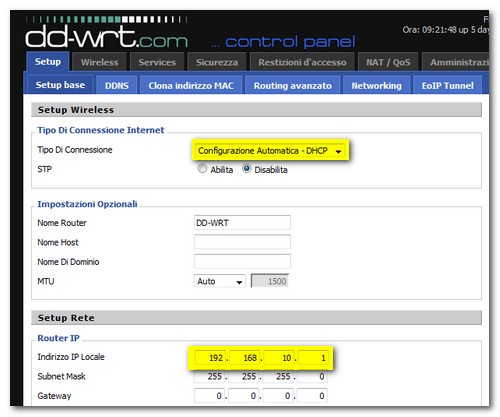Open Restizioni d'accesso tab
Viewport: 500px width, 417px height.
tap(302, 62)
